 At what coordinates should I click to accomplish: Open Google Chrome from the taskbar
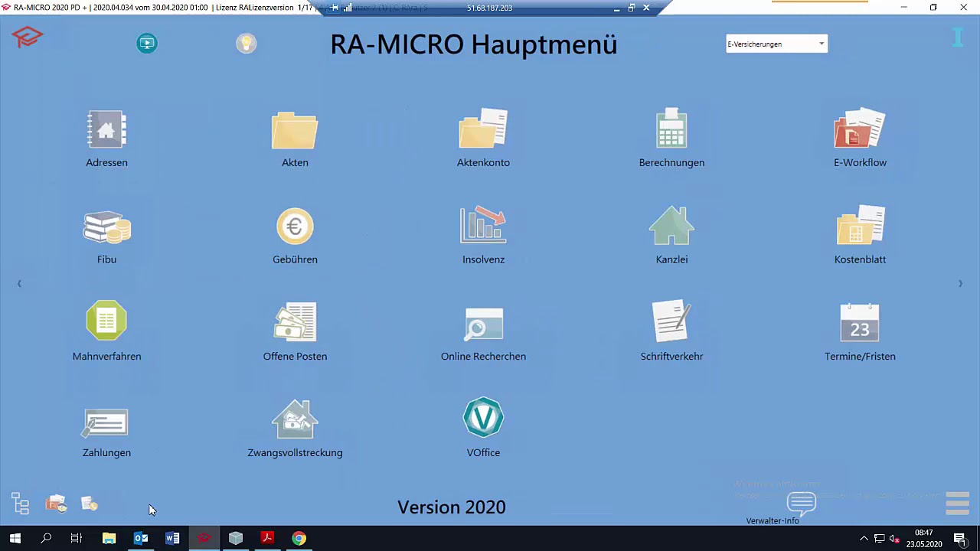pos(299,538)
